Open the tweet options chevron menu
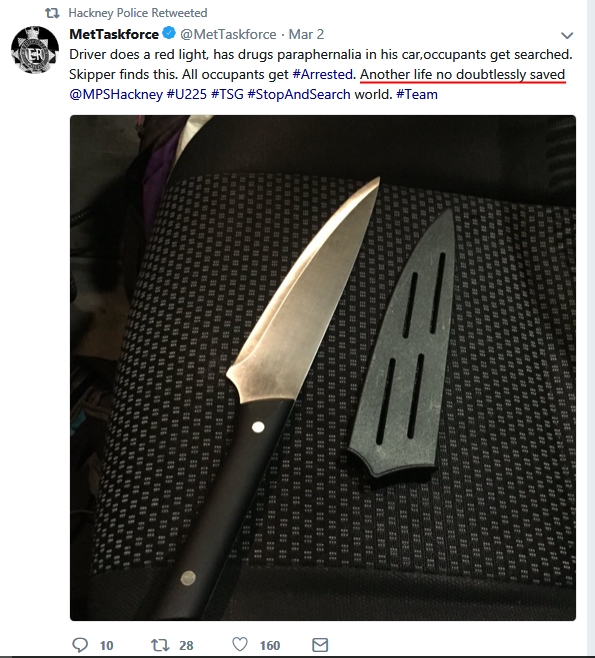Image resolution: width=595 pixels, height=658 pixels. click(567, 35)
